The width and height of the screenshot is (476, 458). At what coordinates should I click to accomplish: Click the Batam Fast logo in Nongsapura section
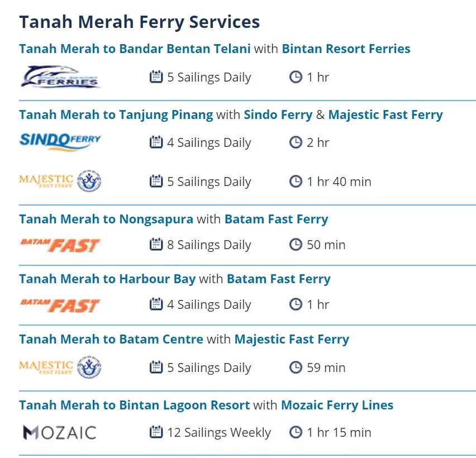coord(60,245)
